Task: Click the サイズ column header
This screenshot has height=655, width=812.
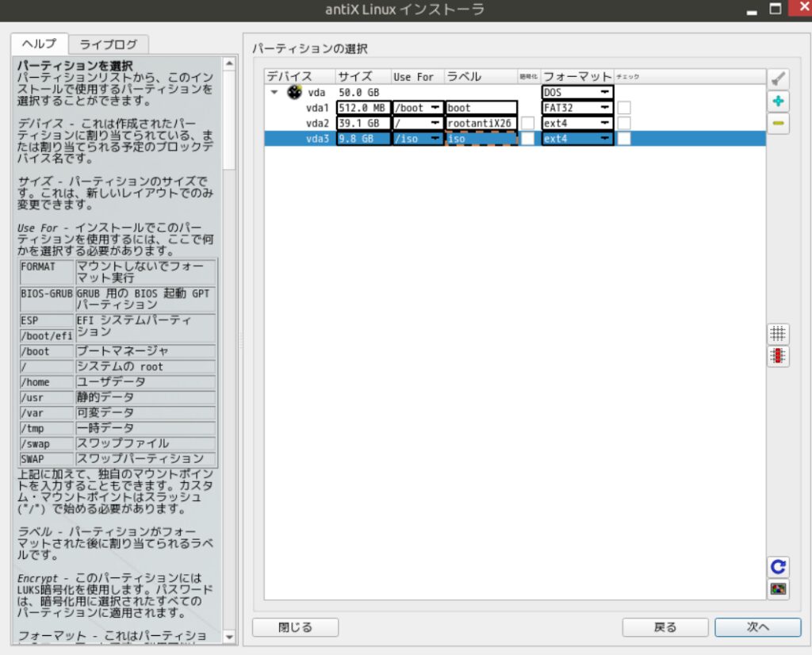Action: coord(363,77)
